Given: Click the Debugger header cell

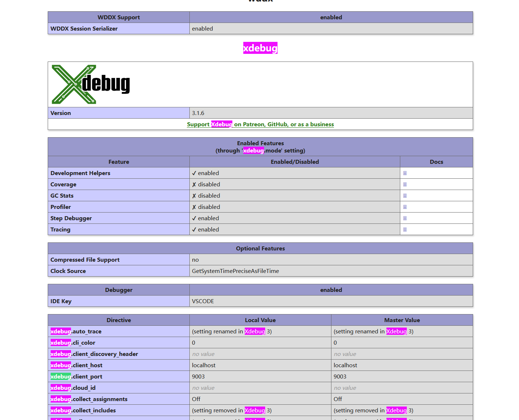Looking at the screenshot, I should (119, 290).
